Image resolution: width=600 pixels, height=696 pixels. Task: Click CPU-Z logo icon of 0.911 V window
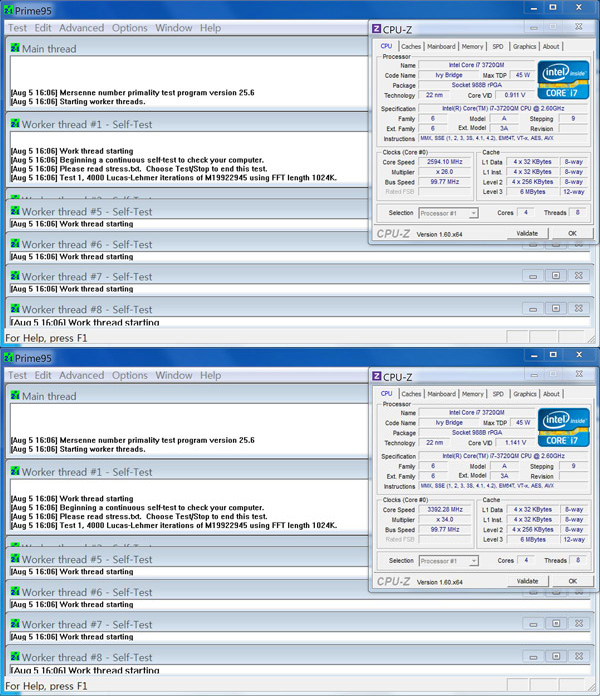tap(376, 29)
